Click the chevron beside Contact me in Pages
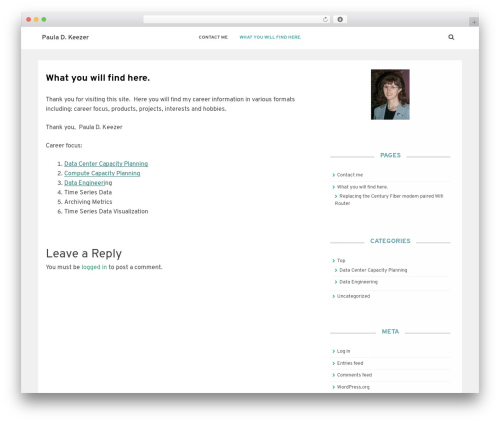Viewport: 500px width, 423px height. point(334,175)
